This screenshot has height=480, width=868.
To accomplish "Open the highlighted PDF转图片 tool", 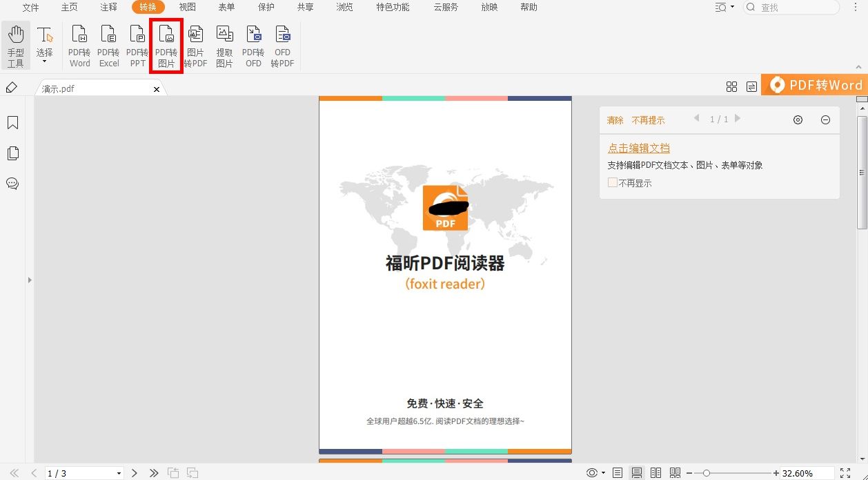I will click(x=166, y=44).
